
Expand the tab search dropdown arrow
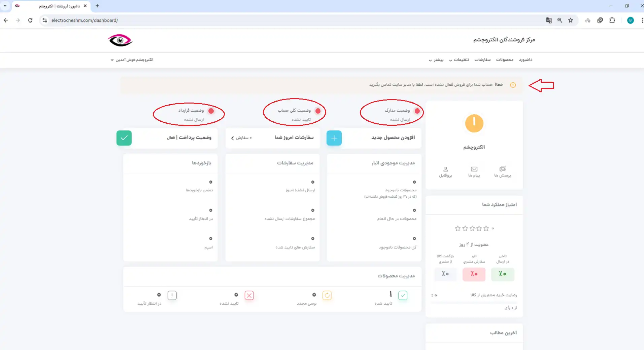coord(5,6)
